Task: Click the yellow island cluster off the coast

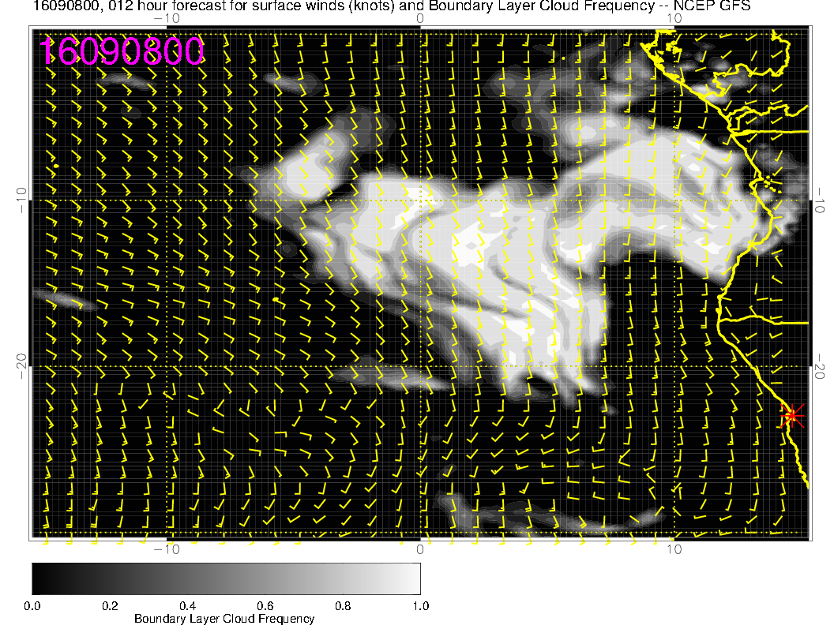Action: (x=770, y=184)
